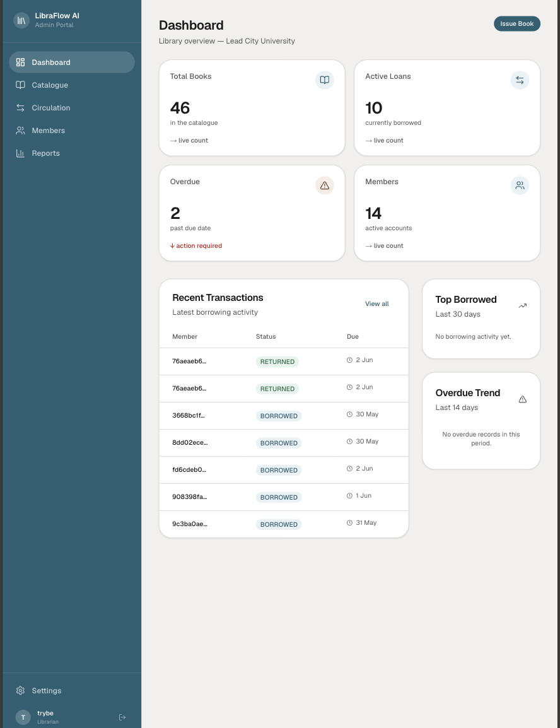Viewport: 560px width, 728px height.
Task: Click the trending arrow icon on Top Borrowed
Action: point(522,305)
